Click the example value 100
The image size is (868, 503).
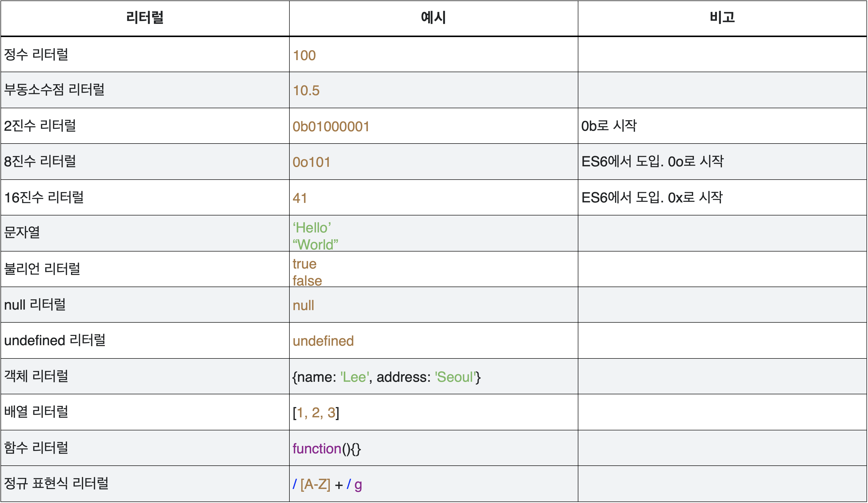point(304,55)
